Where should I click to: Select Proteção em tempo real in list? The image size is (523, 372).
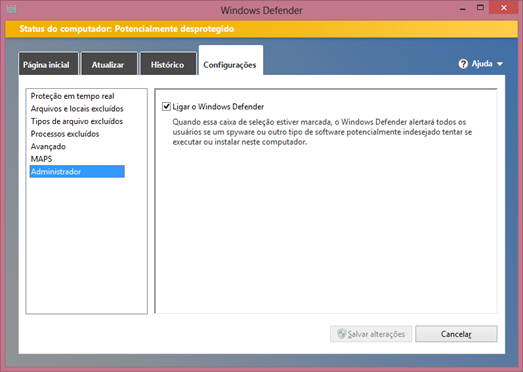72,96
